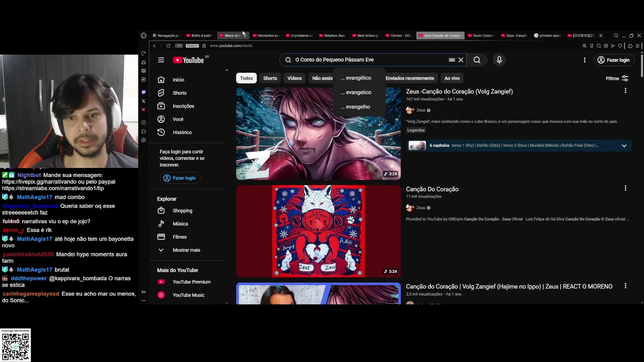This screenshot has height=362, width=644.
Task: Open a new browser tab with plus
Action: coord(600,36)
